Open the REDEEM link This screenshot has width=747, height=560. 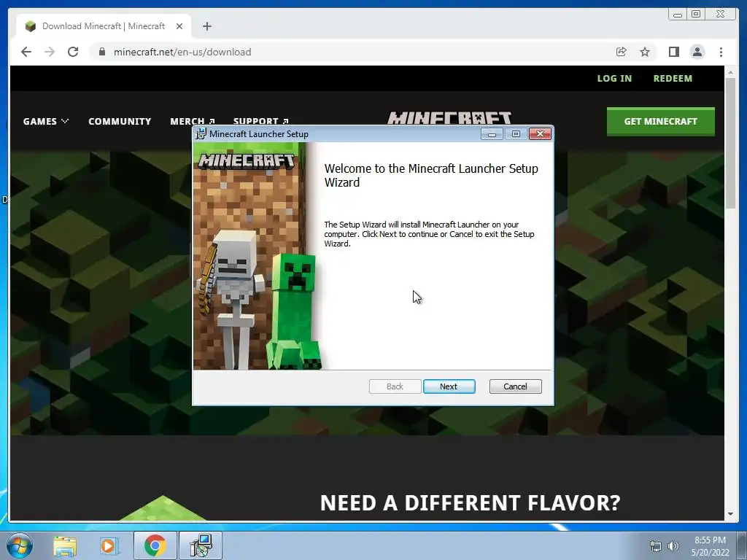[x=672, y=79]
